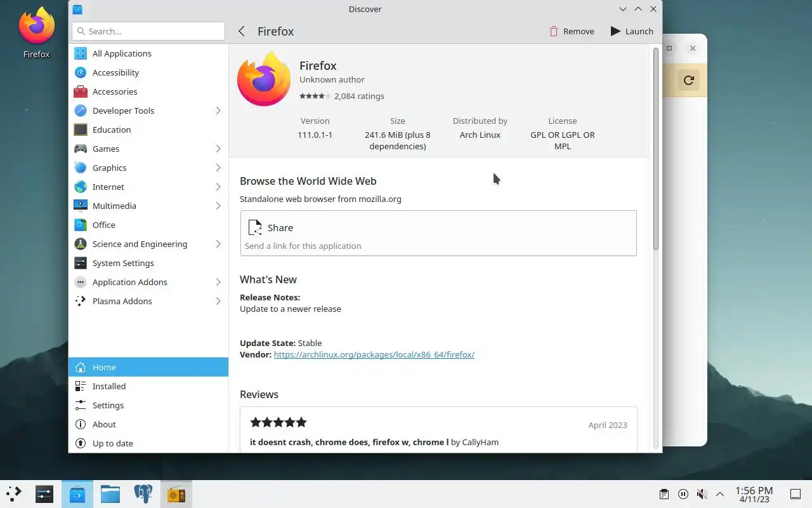
Task: Click the Show Desktop button in taskbar
Action: tap(795, 494)
